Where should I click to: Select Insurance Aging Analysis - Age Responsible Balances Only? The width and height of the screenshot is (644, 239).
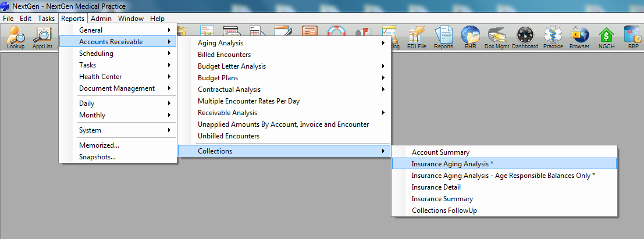pos(504,176)
